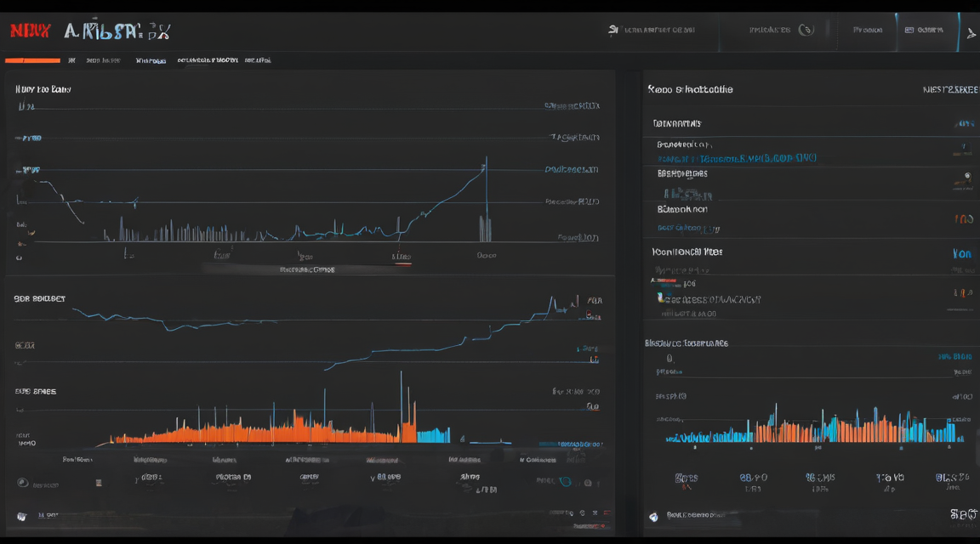Open the highlighted header tab with the card icon

click(927, 31)
